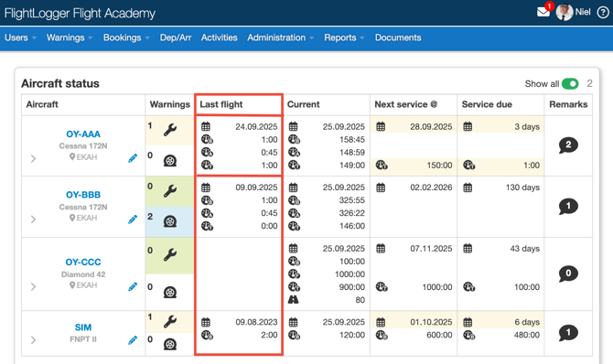Click OY-BBB next service date 02.02.2026
613x364 pixels.
tap(431, 187)
